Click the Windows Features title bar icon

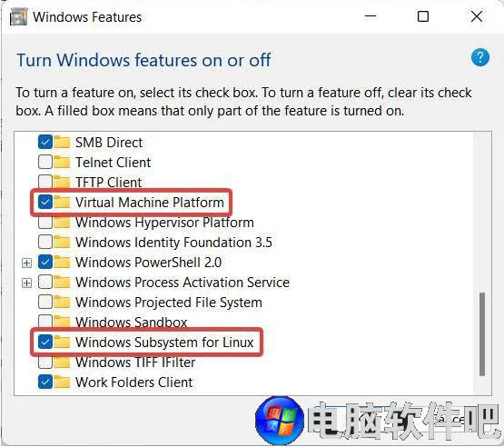point(18,16)
